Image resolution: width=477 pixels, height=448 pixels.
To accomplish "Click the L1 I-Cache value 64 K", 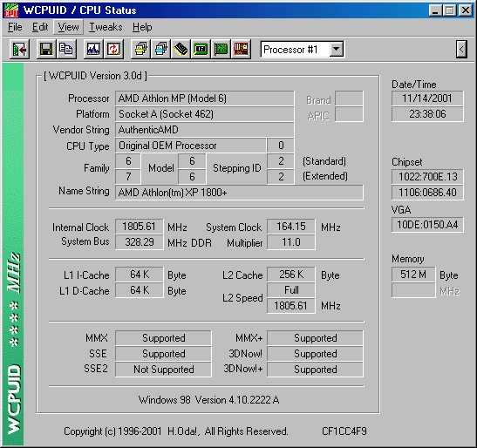I will pyautogui.click(x=139, y=275).
